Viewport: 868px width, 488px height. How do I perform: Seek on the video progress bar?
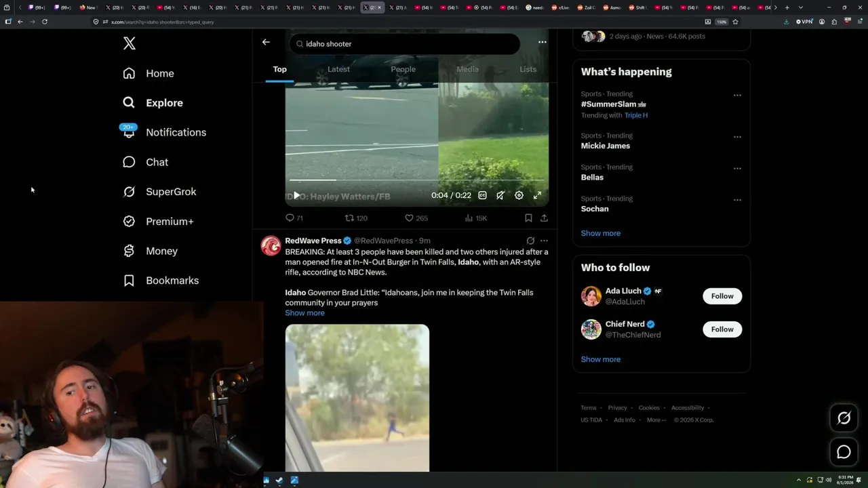pos(417,180)
